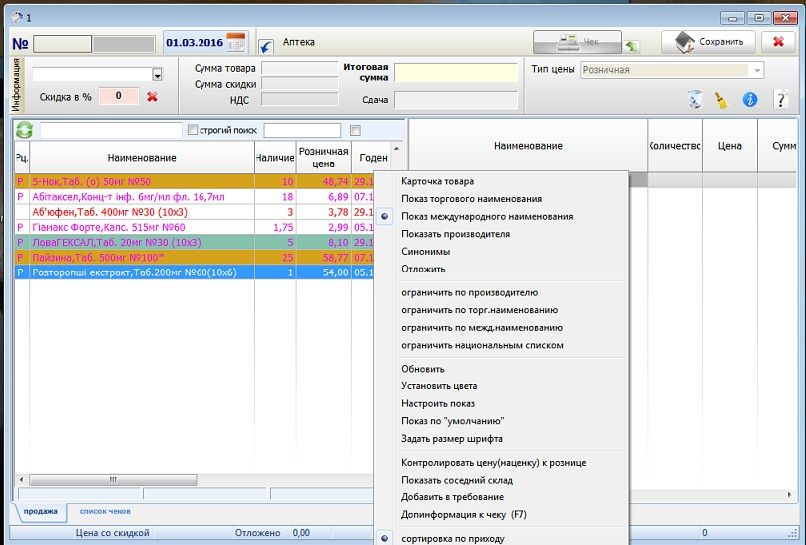Choose Карточка товара from context menu
The height and width of the screenshot is (545, 806).
[437, 181]
